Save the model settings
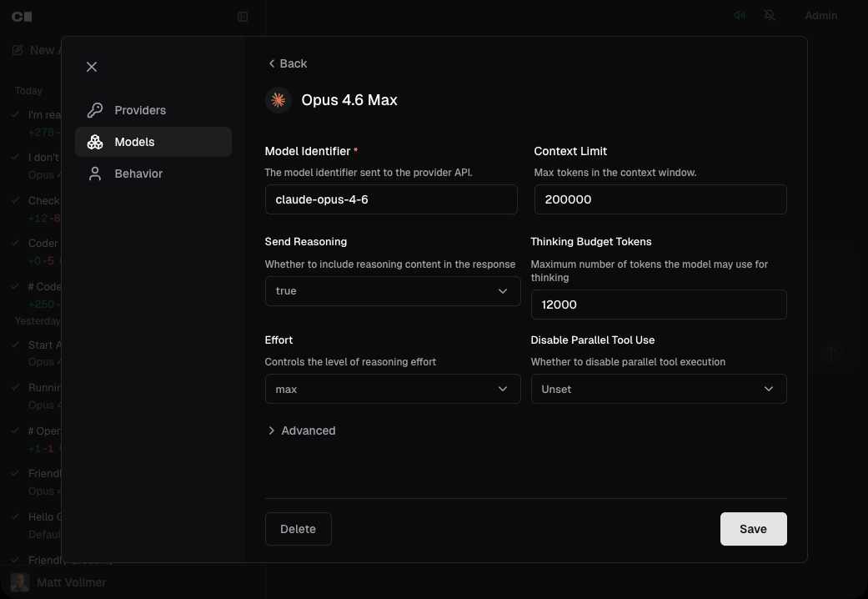 754,529
